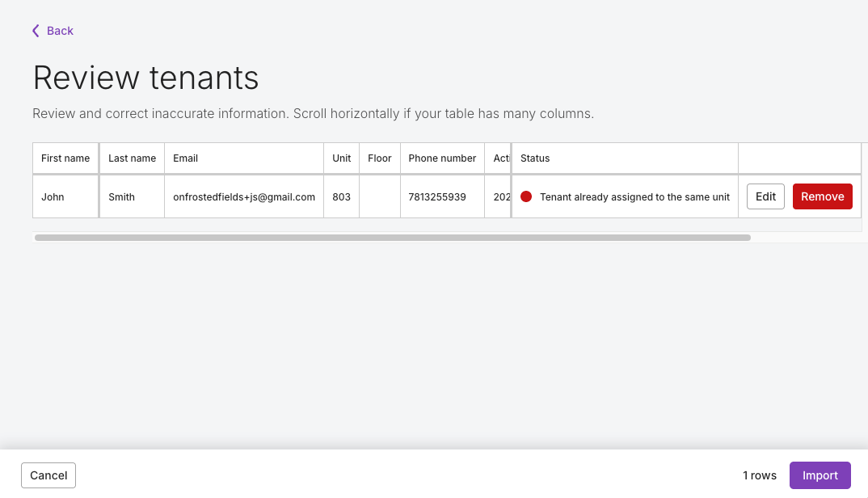
Task: Click the first name cell 'John'
Action: [53, 196]
